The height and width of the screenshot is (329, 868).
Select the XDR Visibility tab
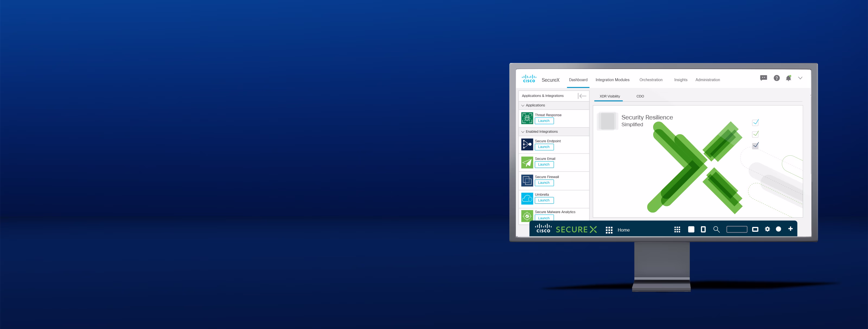[609, 96]
